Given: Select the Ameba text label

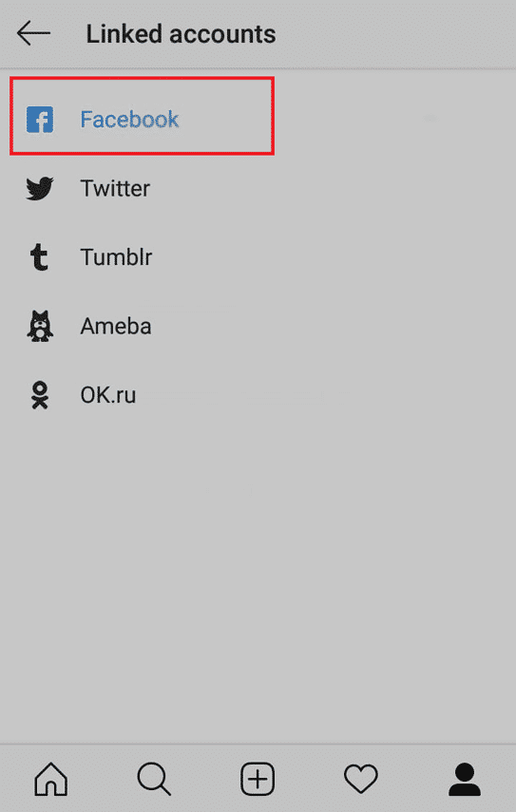Looking at the screenshot, I should pos(116,327).
